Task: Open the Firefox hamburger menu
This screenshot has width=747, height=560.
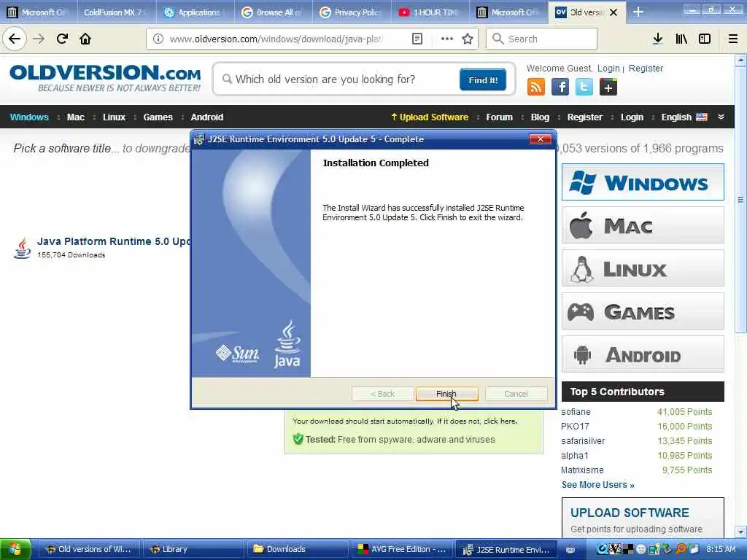Action: coord(733,39)
